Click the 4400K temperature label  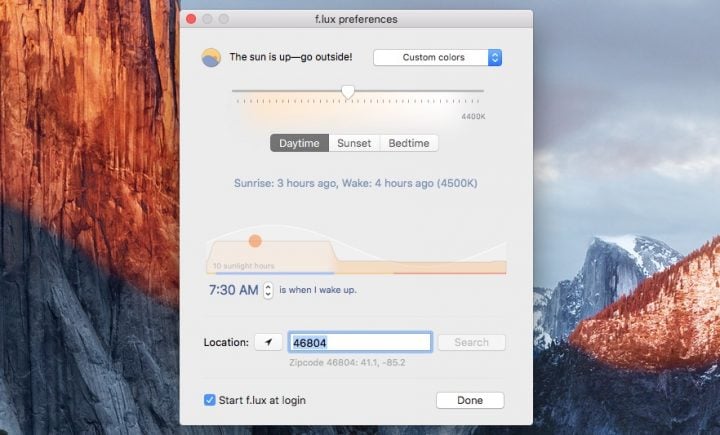click(473, 117)
